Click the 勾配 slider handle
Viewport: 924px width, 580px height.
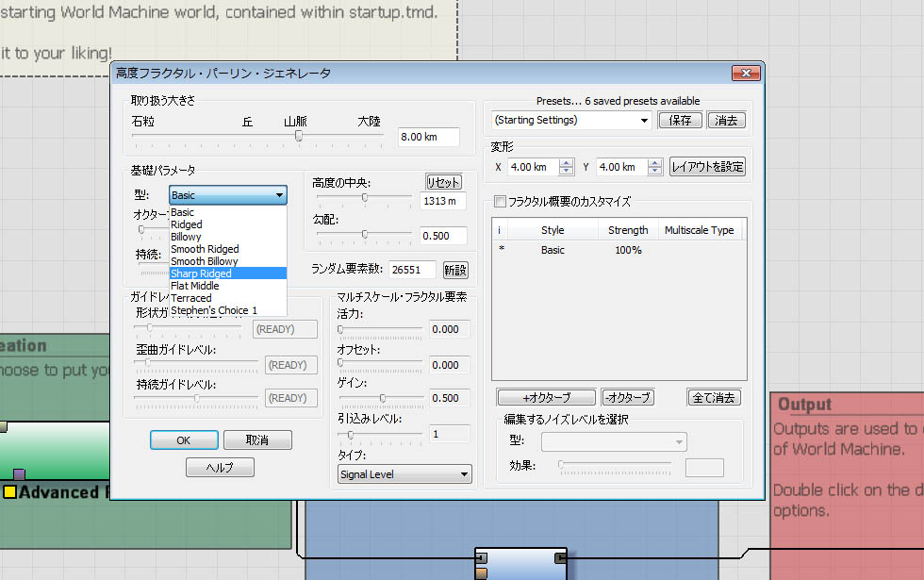pos(365,235)
